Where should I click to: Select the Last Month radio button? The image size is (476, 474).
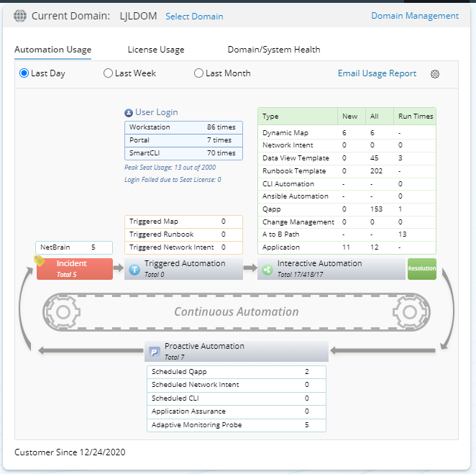click(x=198, y=73)
